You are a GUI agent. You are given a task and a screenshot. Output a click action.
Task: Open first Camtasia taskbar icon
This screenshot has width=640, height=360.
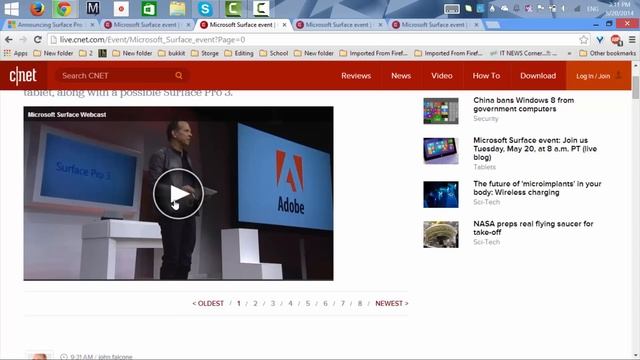tap(233, 8)
